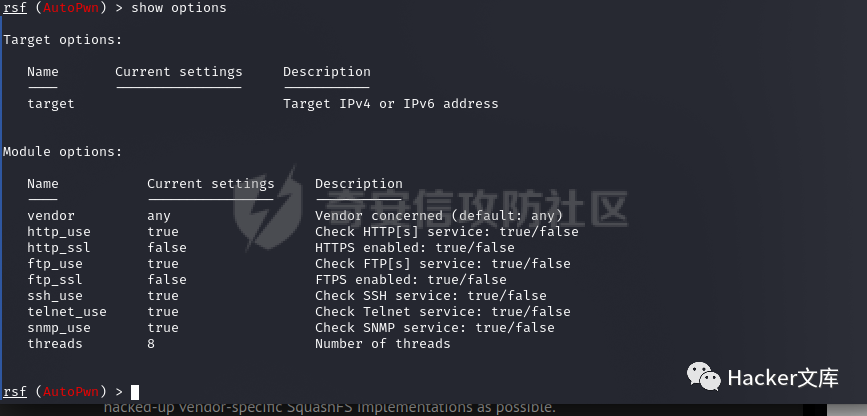Click the 'ftp_ssl' false setting
Screen dimensions: 867x416
[167, 279]
